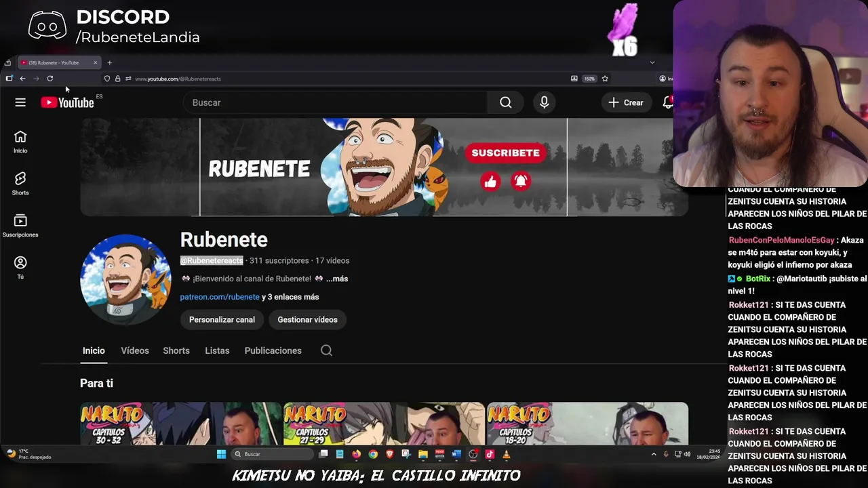868x488 pixels.
Task: Click Personalizar canal button
Action: (x=222, y=320)
